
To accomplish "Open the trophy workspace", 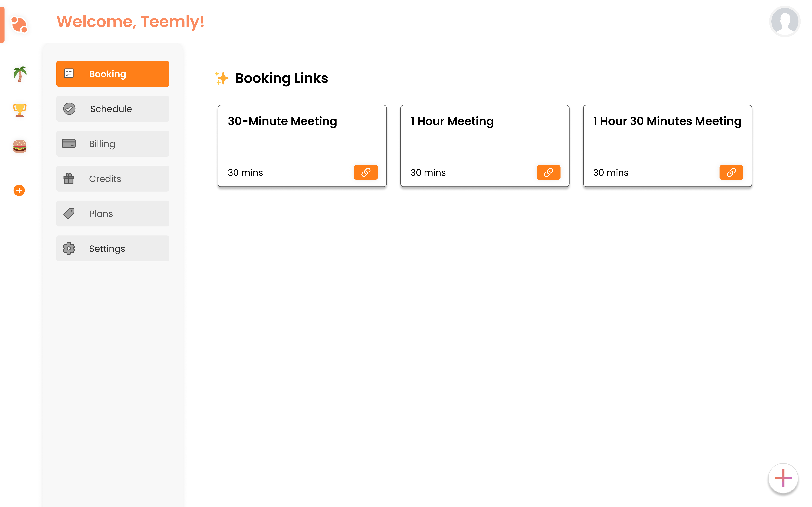I will click(19, 110).
